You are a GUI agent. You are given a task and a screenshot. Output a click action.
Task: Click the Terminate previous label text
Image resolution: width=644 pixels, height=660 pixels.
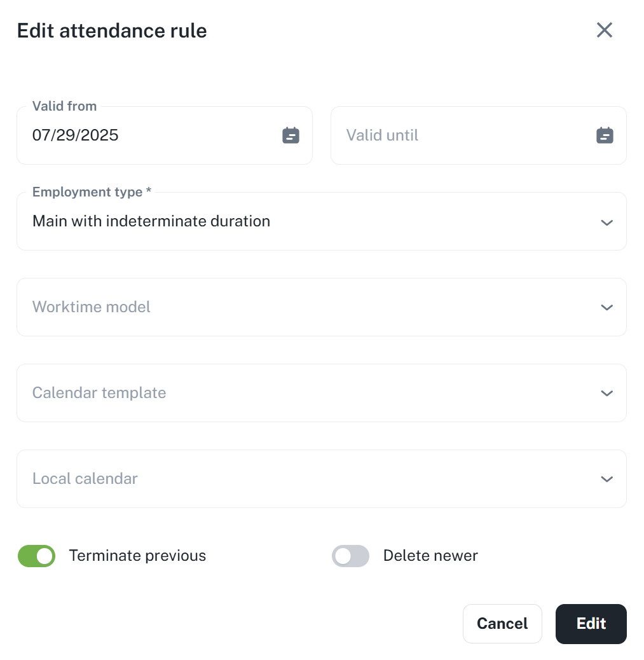(137, 556)
